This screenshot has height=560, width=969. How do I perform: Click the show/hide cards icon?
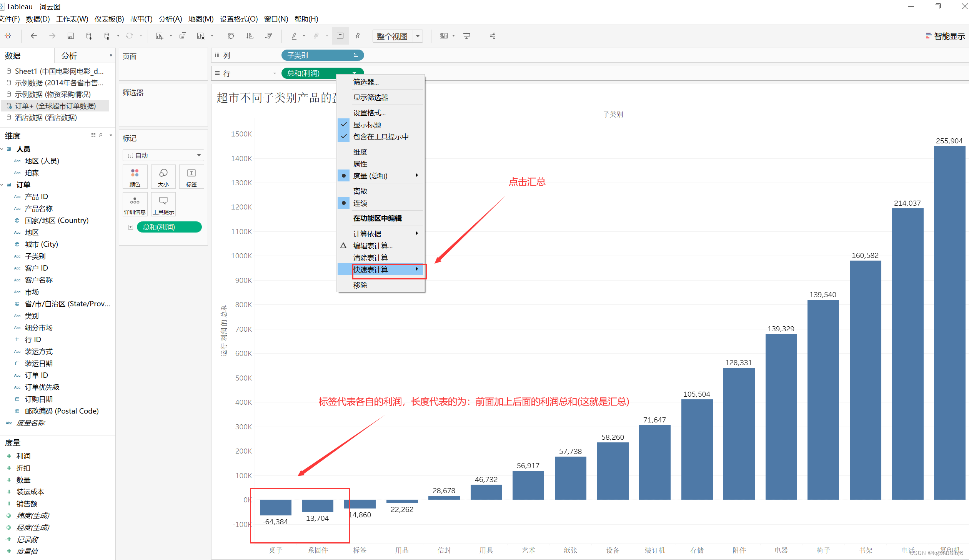(444, 36)
